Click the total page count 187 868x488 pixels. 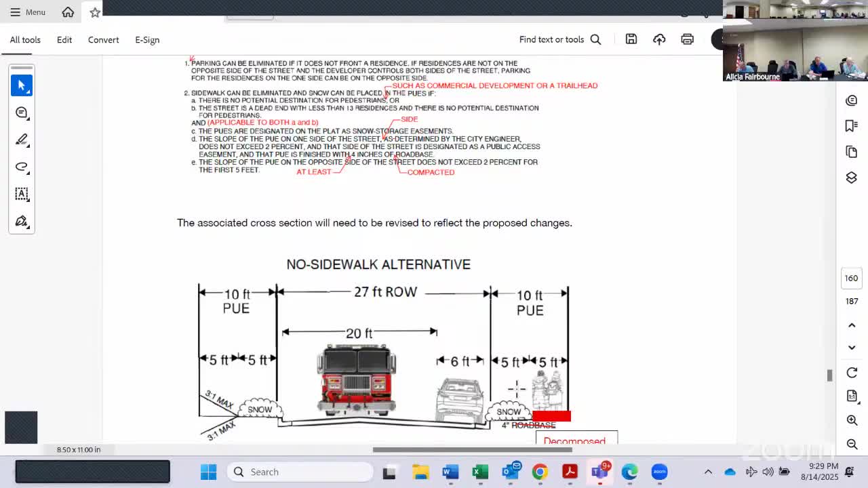[x=852, y=301]
